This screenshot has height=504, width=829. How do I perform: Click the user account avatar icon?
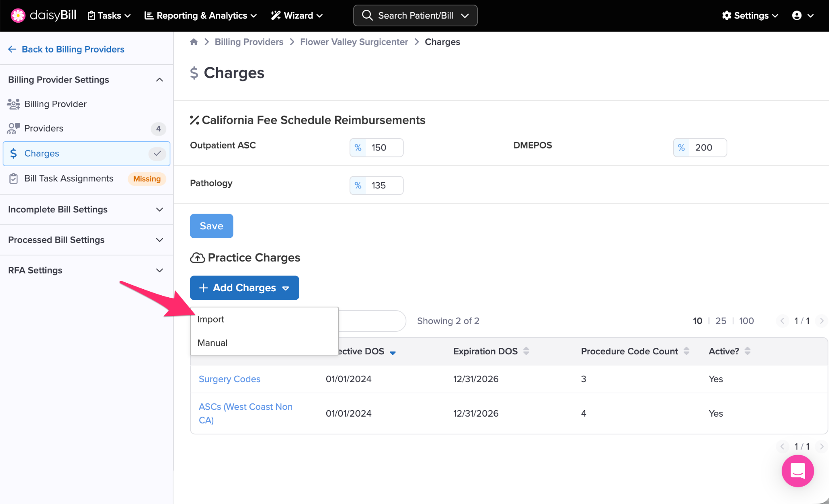coord(797,15)
